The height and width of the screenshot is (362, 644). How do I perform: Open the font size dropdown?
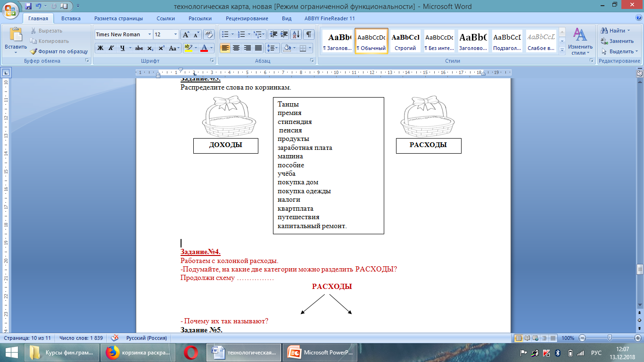coord(175,34)
